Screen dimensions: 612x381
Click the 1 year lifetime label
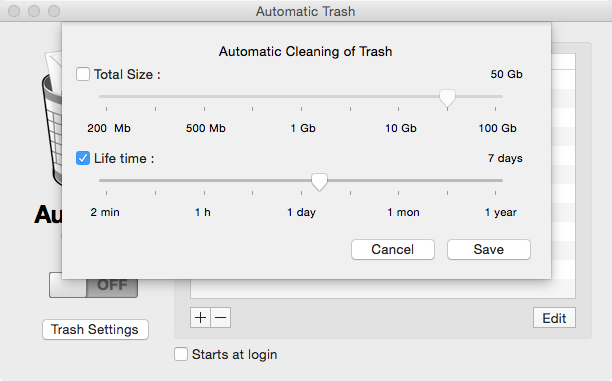tap(501, 212)
